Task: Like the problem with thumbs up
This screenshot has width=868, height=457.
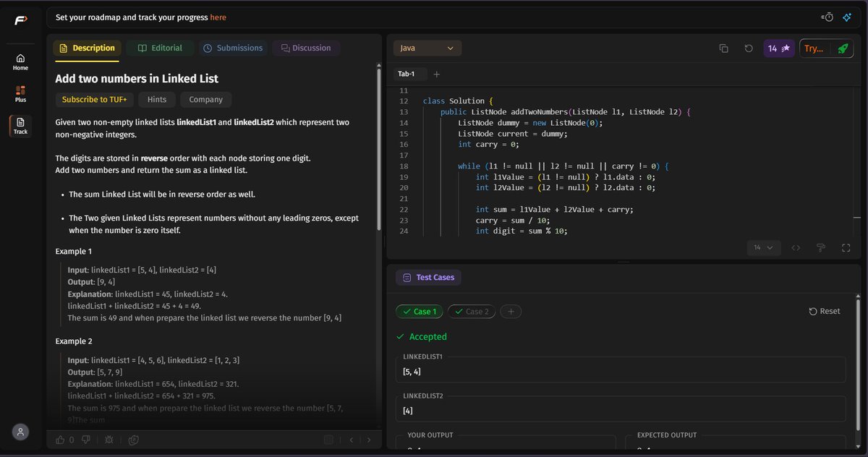Action: coord(60,439)
